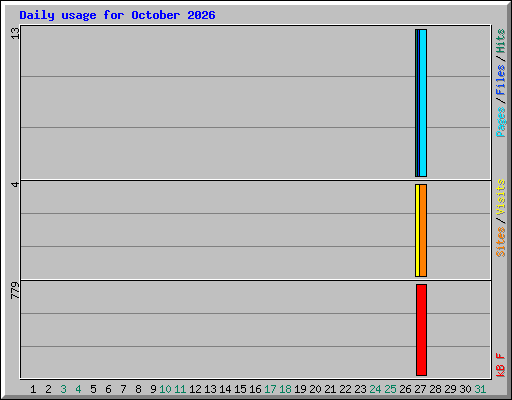512x400 pixels.
Task: Click the y-axis value '4'
Action: point(15,184)
